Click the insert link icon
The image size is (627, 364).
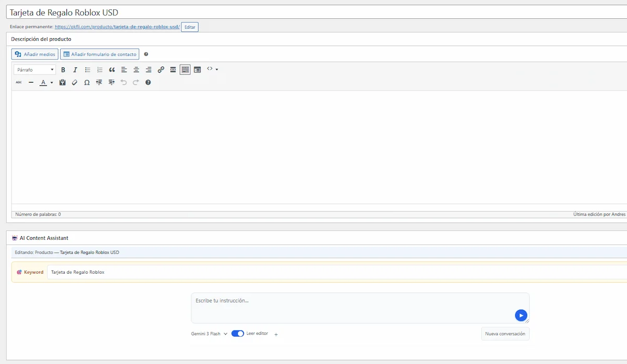(x=161, y=70)
